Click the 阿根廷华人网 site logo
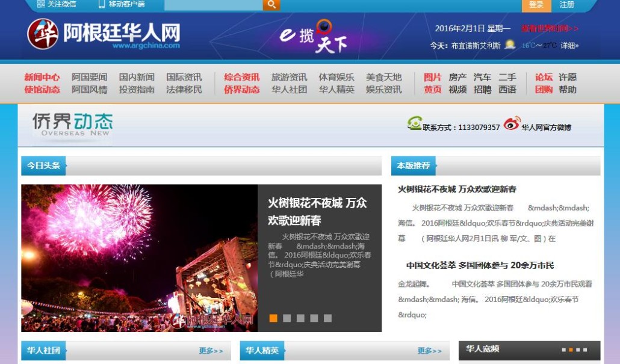620x364 pixels. [x=104, y=34]
